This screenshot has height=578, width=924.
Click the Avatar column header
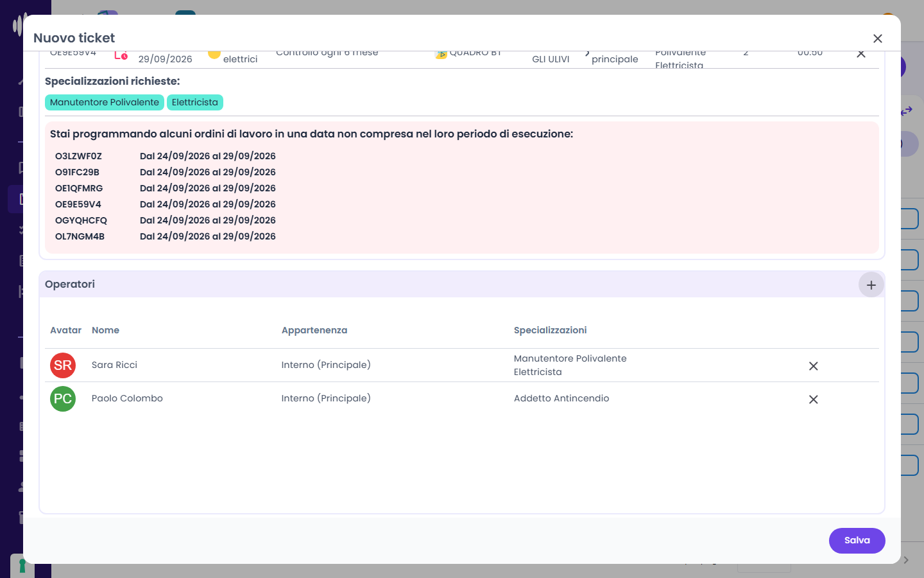pos(65,330)
